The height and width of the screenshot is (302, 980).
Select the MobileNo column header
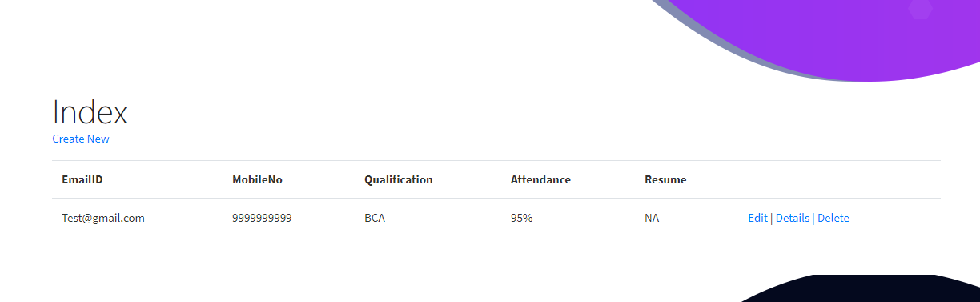(x=257, y=179)
